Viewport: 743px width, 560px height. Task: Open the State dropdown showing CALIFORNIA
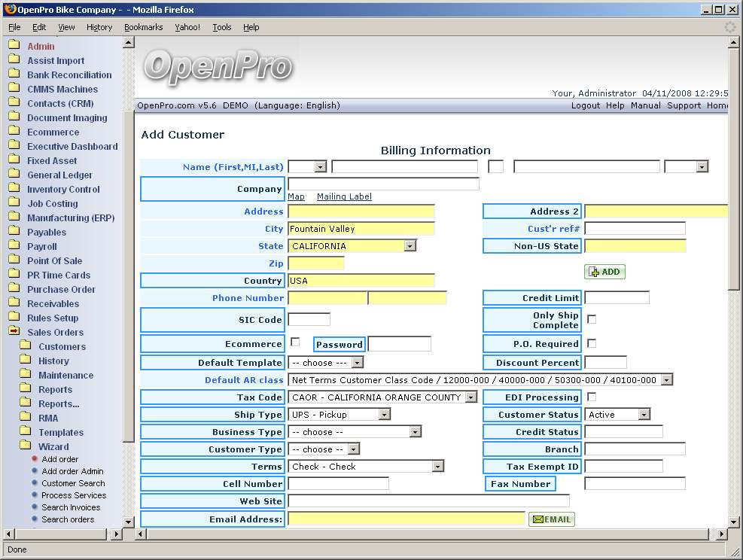pyautogui.click(x=410, y=246)
